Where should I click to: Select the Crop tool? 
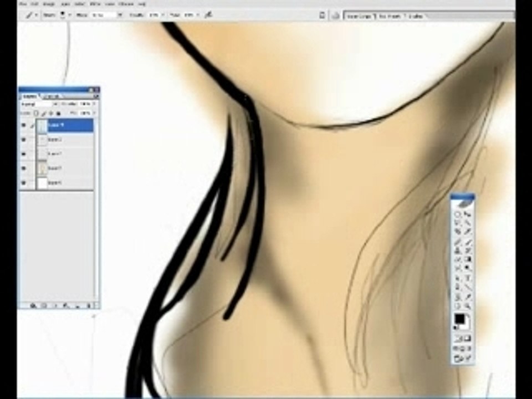(x=458, y=231)
